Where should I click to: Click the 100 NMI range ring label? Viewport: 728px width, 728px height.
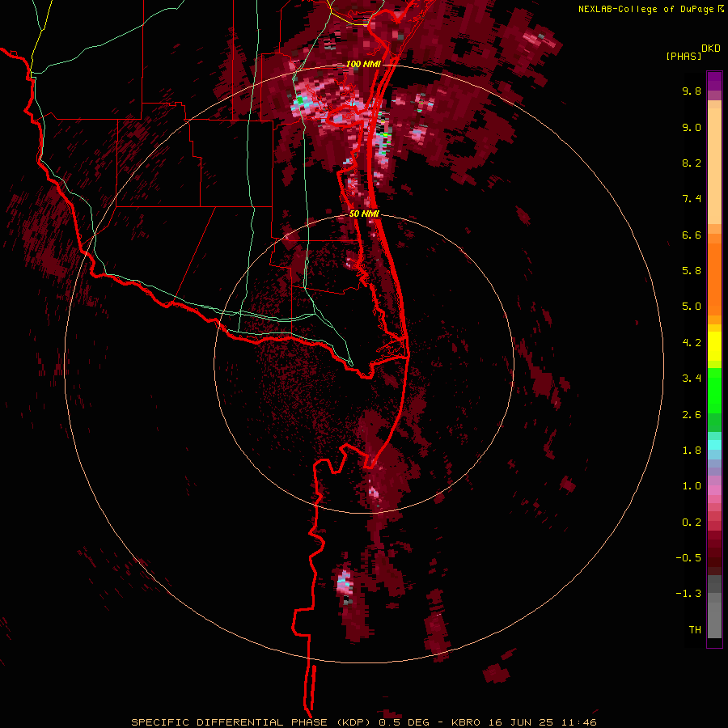[x=363, y=64]
